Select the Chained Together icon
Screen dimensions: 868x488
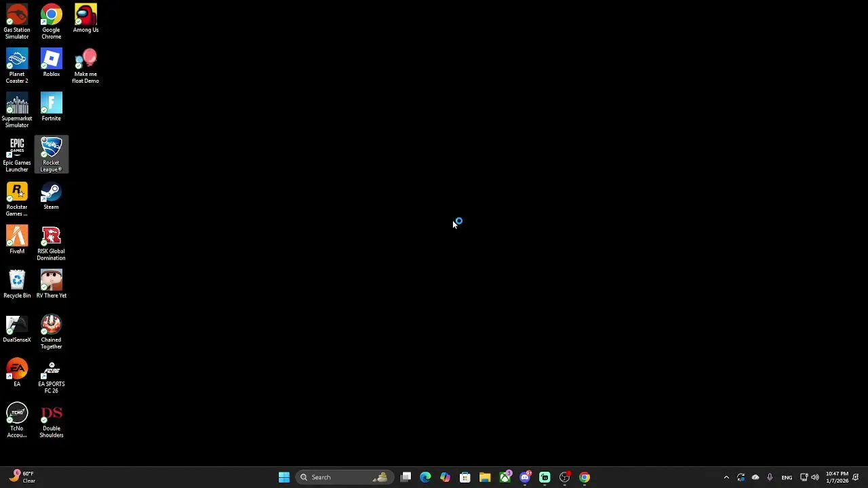(51, 332)
